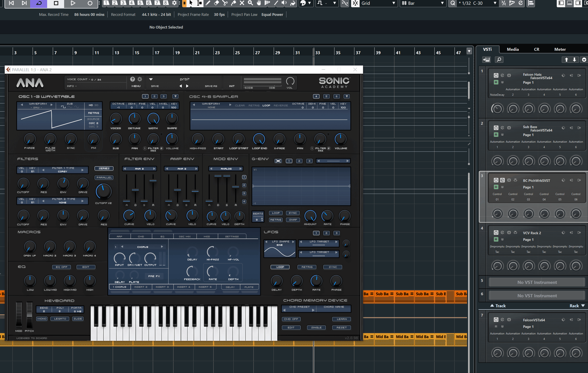Viewport: 588px width, 373px height.
Task: Click the Stop button in transport
Action: [x=56, y=3]
